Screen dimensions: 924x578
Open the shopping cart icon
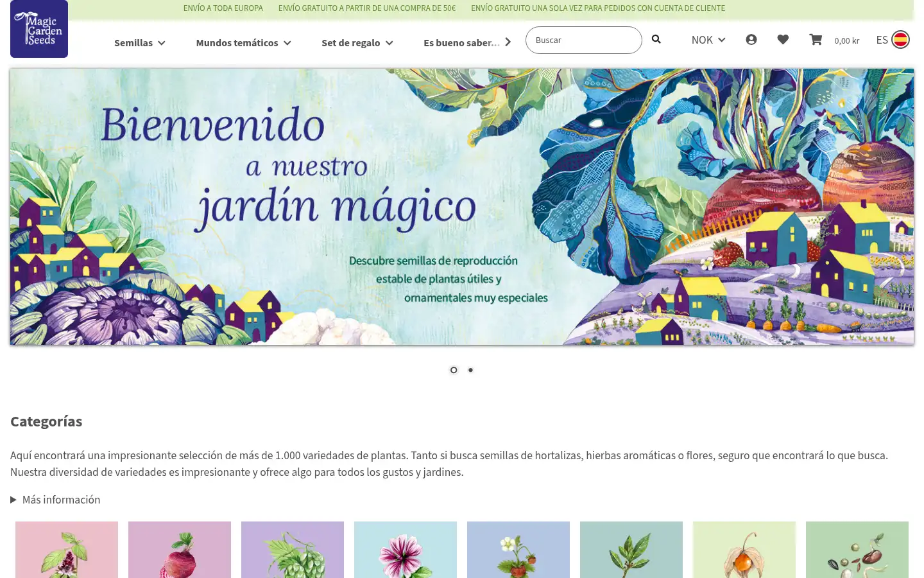click(816, 40)
